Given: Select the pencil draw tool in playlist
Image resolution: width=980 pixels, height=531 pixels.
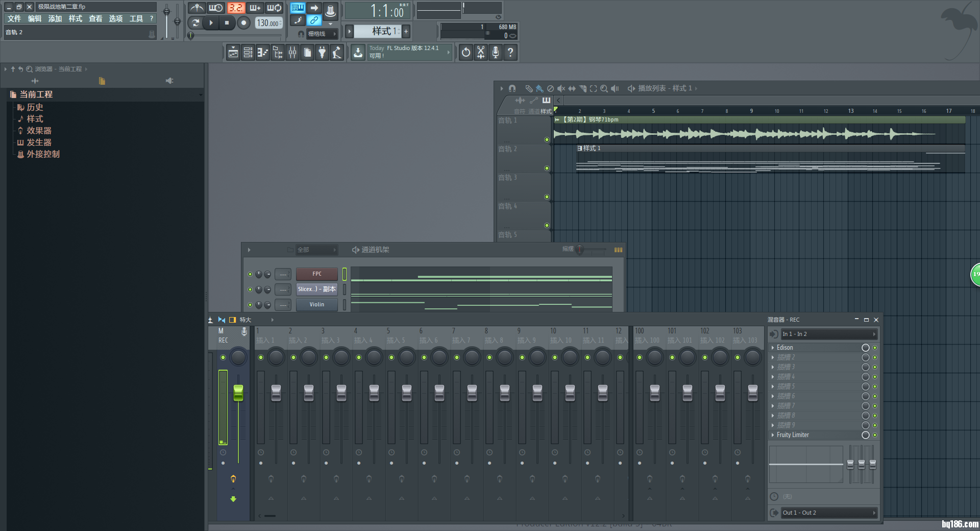Looking at the screenshot, I should pyautogui.click(x=529, y=88).
